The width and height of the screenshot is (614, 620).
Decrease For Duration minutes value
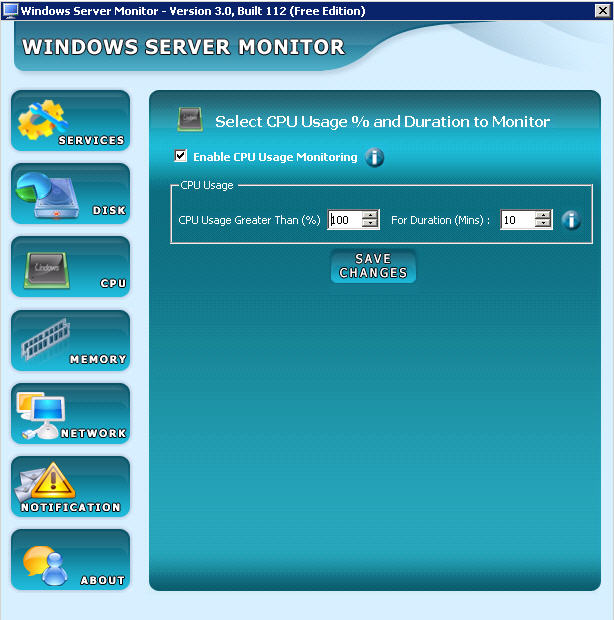[543, 223]
